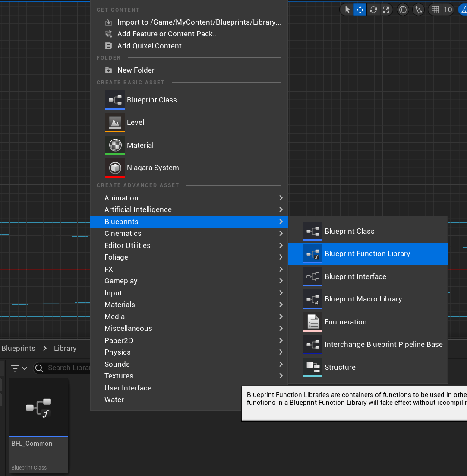This screenshot has height=476, width=467.
Task: Open grid snap value 10 dropdown
Action: pos(448,10)
